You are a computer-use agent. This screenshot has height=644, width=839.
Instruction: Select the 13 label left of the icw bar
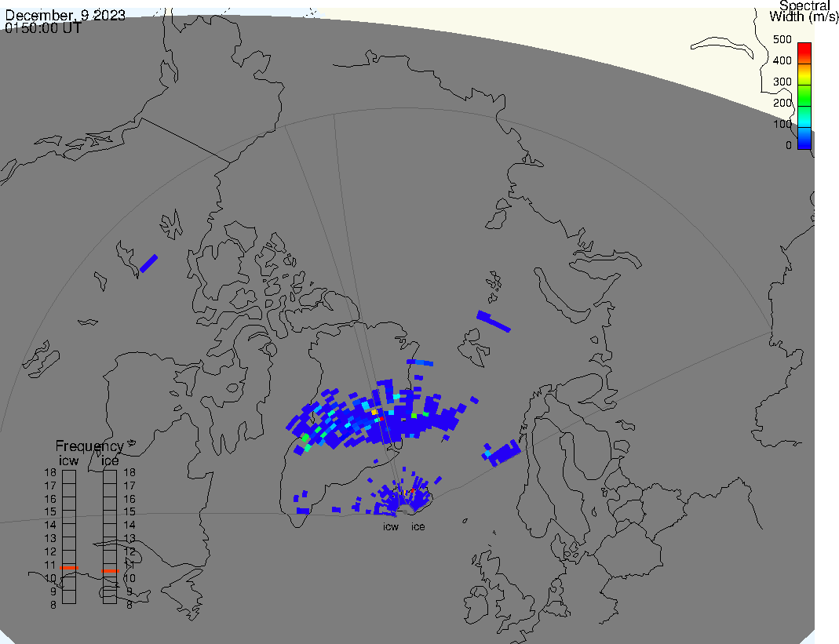pyautogui.click(x=50, y=539)
